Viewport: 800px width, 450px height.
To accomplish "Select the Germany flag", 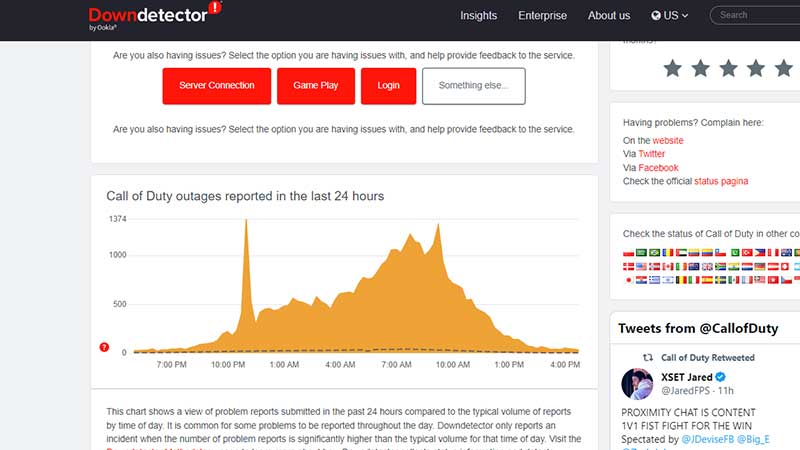I will coord(760,266).
